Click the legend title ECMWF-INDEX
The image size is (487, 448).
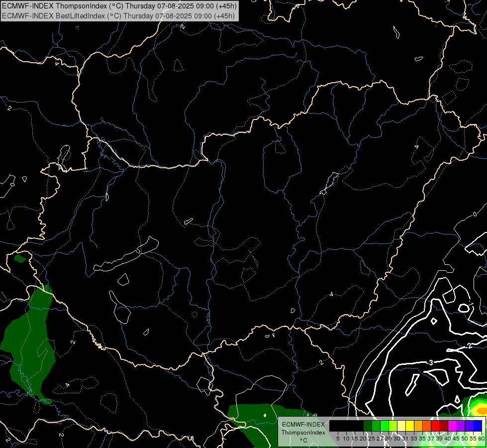tap(303, 425)
